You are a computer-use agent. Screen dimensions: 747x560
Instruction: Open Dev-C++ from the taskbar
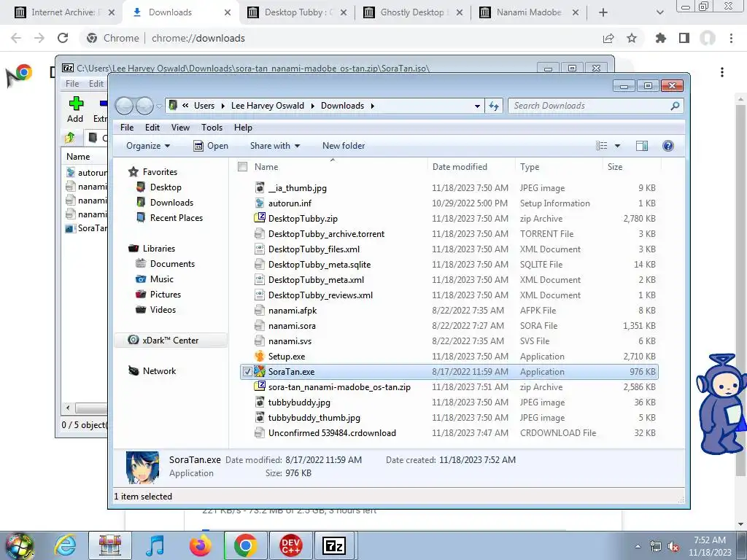[290, 545]
